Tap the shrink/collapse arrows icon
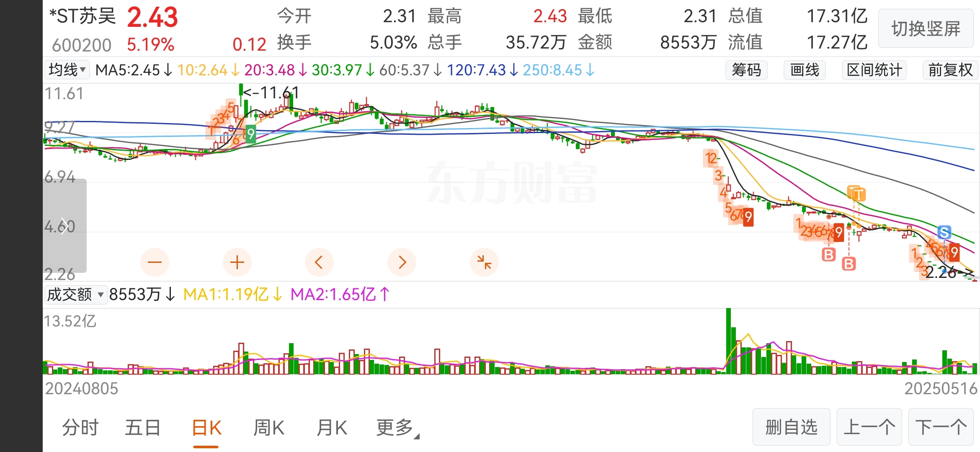The height and width of the screenshot is (452, 980). (484, 262)
